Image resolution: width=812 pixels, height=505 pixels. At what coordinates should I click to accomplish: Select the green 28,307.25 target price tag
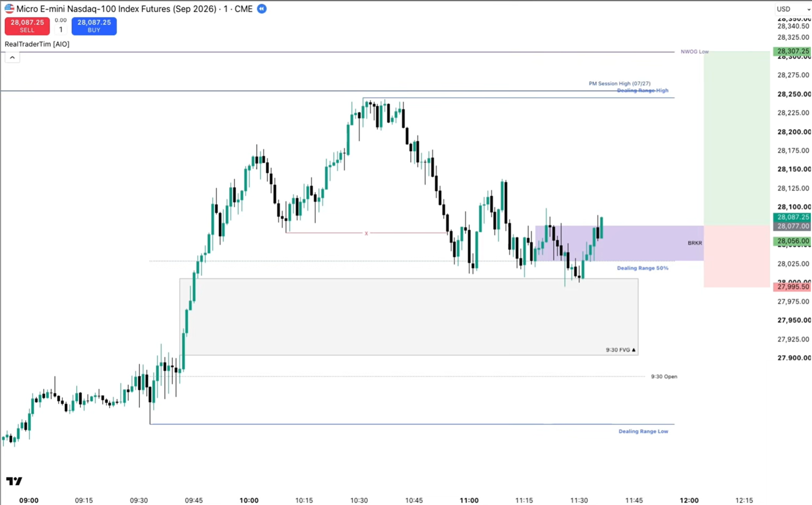(792, 51)
